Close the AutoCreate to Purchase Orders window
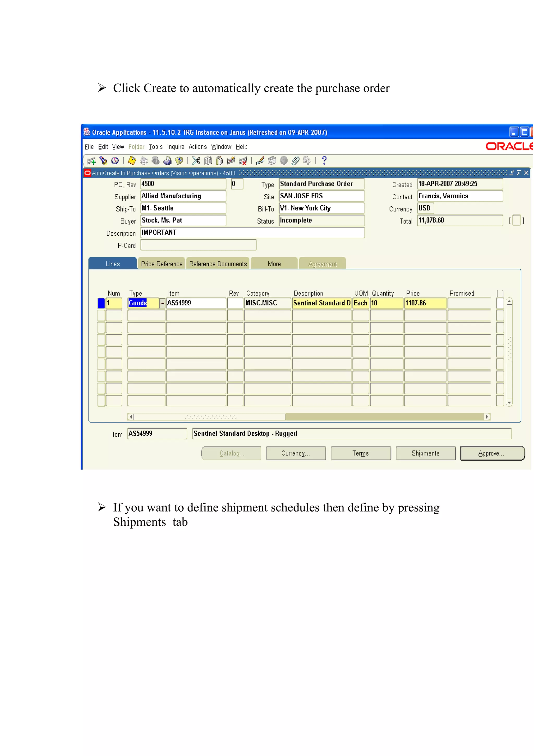This screenshot has height=756, width=534. [526, 173]
